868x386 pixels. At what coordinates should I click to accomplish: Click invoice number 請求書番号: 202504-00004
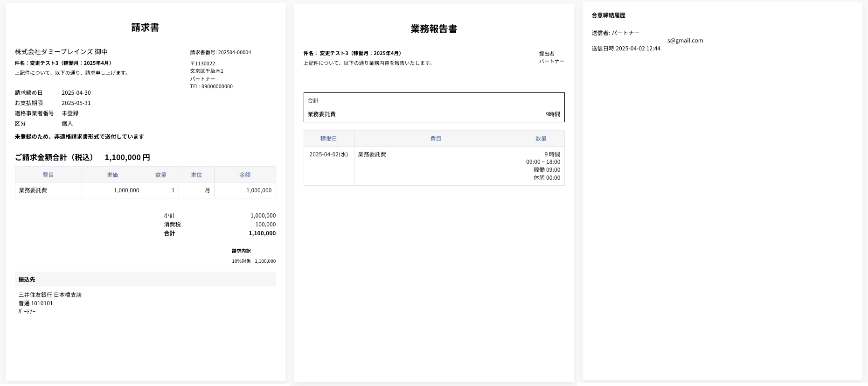221,52
